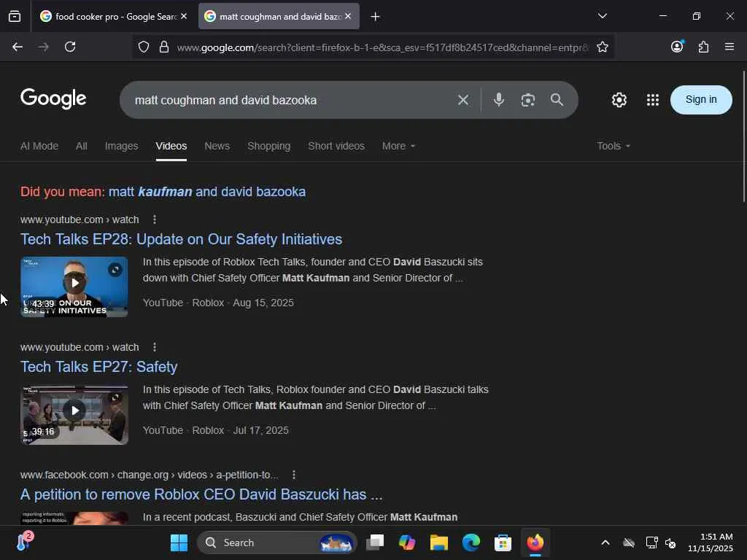
Task: Go to Google homepage logo
Action: pos(53,98)
